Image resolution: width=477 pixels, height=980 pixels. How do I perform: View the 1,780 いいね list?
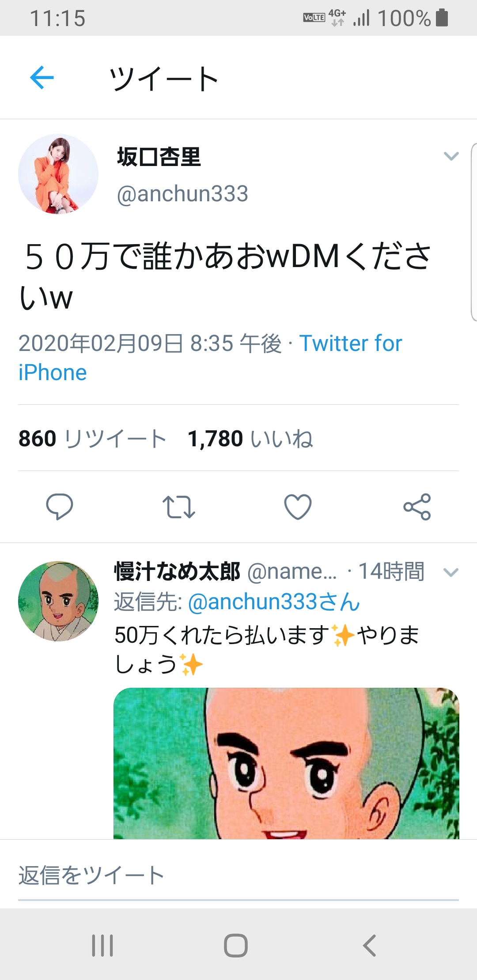tap(250, 438)
